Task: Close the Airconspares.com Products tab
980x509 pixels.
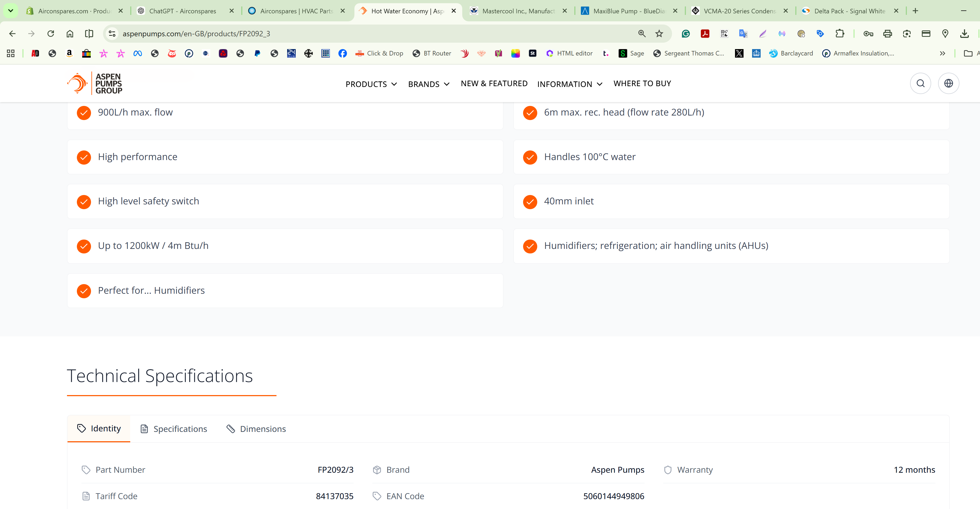Action: [x=121, y=11]
